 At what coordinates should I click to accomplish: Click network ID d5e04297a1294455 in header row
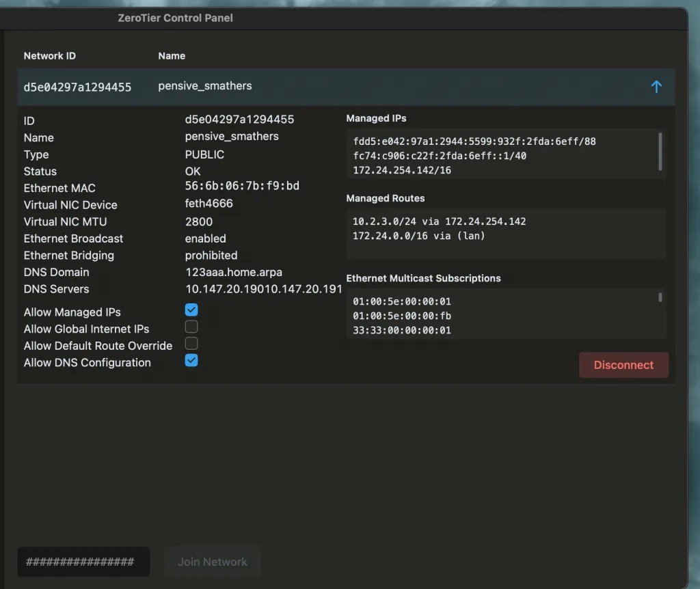pyautogui.click(x=77, y=87)
